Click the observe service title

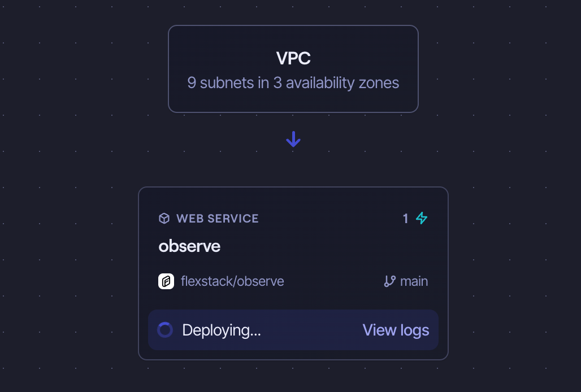click(x=189, y=246)
